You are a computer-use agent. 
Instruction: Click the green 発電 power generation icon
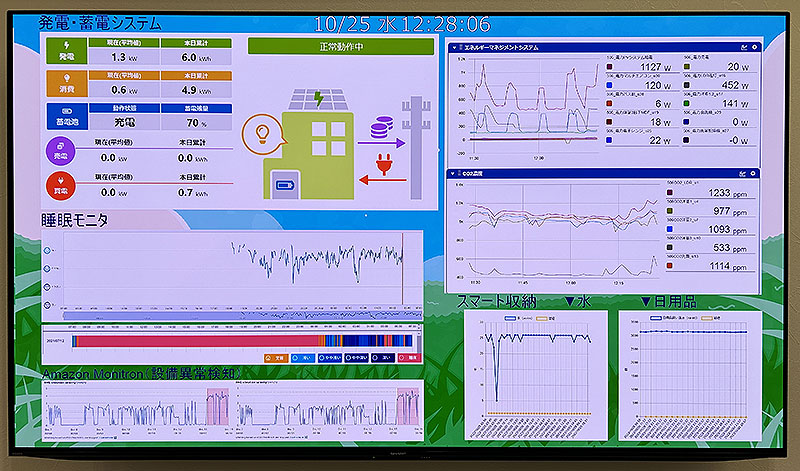(66, 52)
